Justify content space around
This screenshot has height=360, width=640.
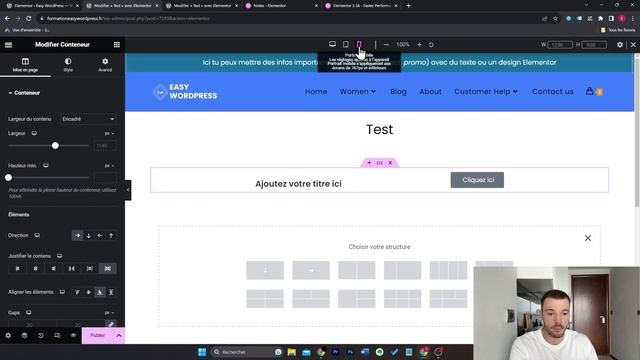90,269
